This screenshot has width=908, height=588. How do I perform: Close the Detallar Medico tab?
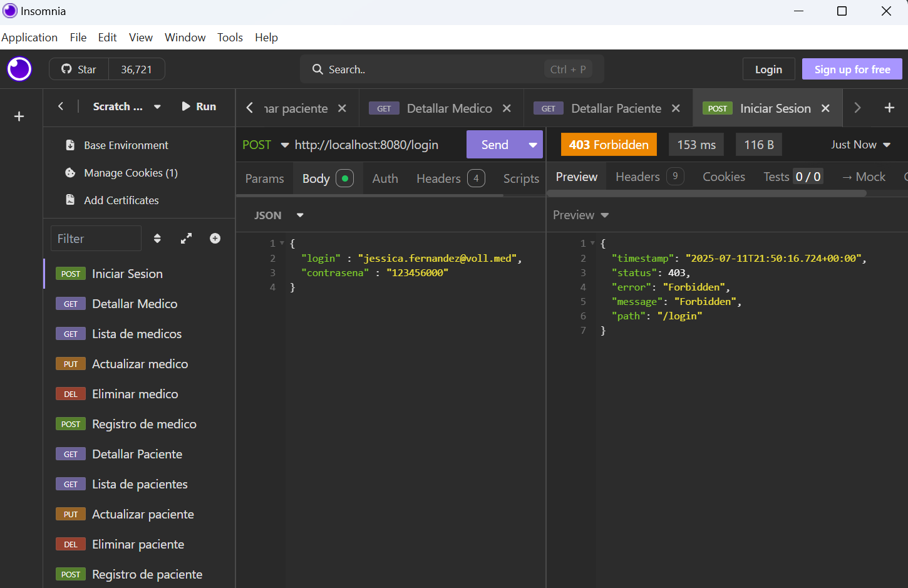[507, 108]
